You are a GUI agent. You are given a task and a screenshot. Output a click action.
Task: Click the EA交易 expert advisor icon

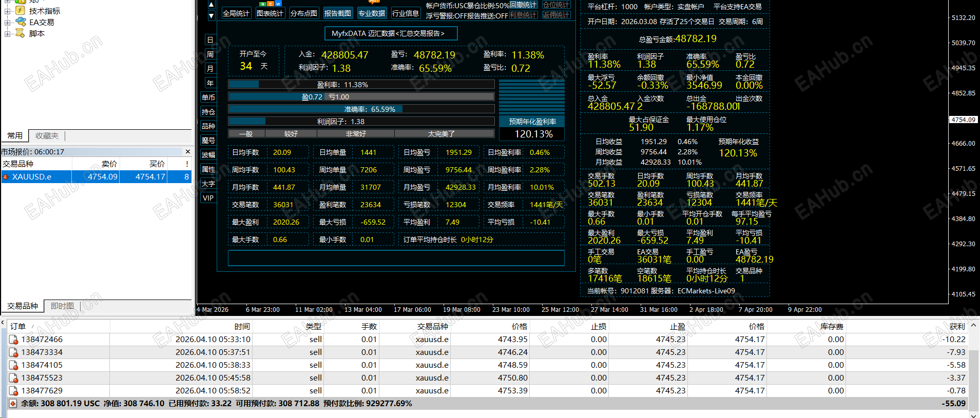point(21,22)
